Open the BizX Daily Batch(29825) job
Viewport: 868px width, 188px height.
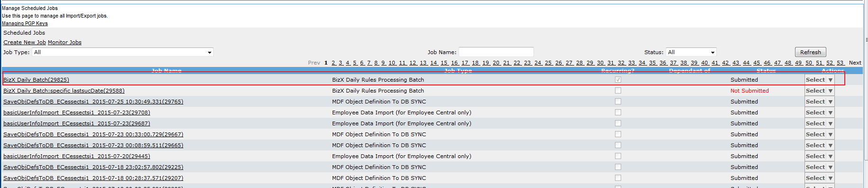tap(36, 80)
